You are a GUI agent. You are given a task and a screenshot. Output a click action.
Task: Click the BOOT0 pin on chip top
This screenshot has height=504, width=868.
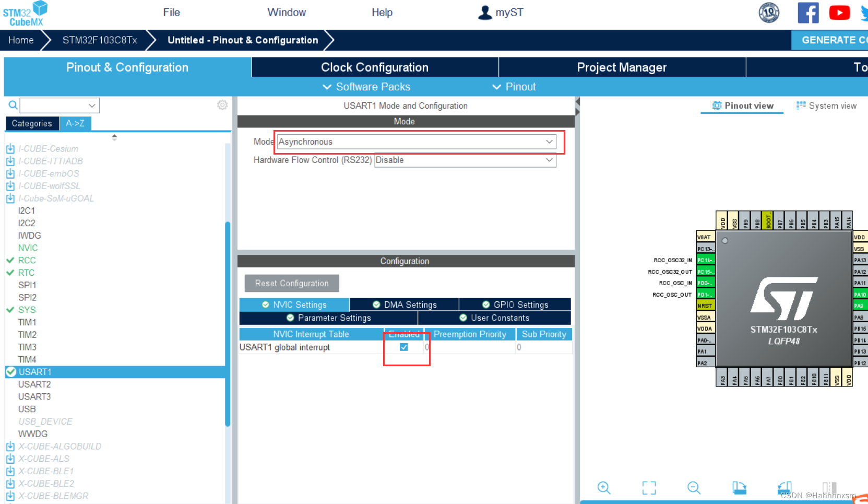(x=768, y=220)
